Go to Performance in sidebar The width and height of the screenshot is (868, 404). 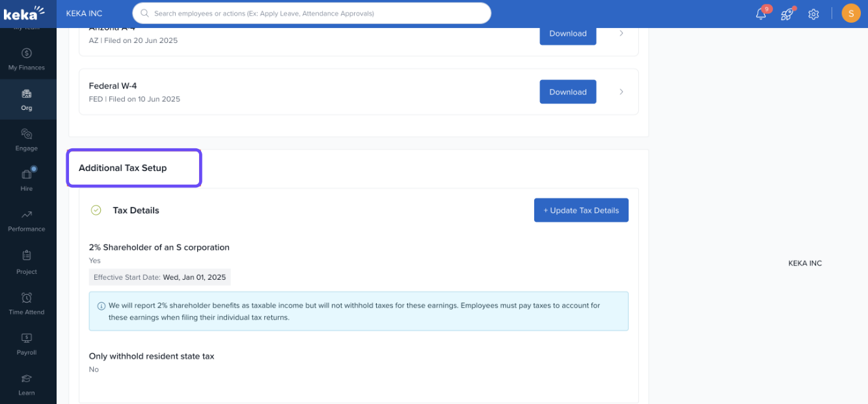(27, 221)
